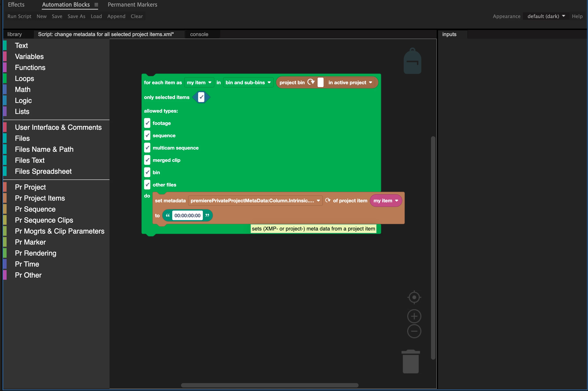Click the Append button
This screenshot has height=391, width=588.
(x=116, y=16)
